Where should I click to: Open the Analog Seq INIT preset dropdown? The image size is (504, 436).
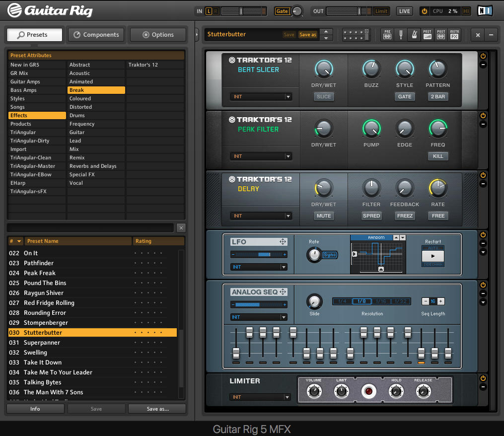click(x=259, y=317)
